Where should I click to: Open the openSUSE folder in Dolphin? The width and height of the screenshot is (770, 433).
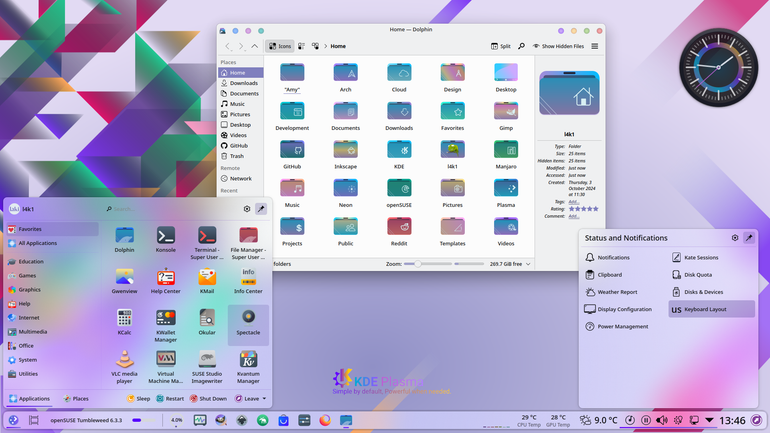(x=399, y=193)
